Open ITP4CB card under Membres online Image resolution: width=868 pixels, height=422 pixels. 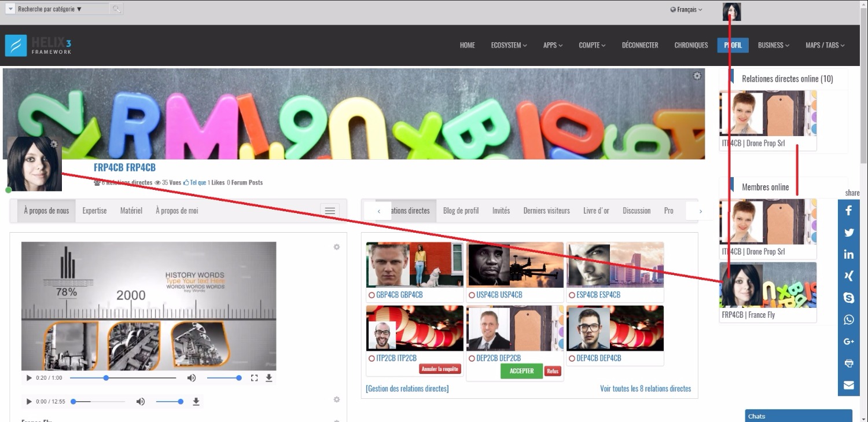click(x=768, y=229)
